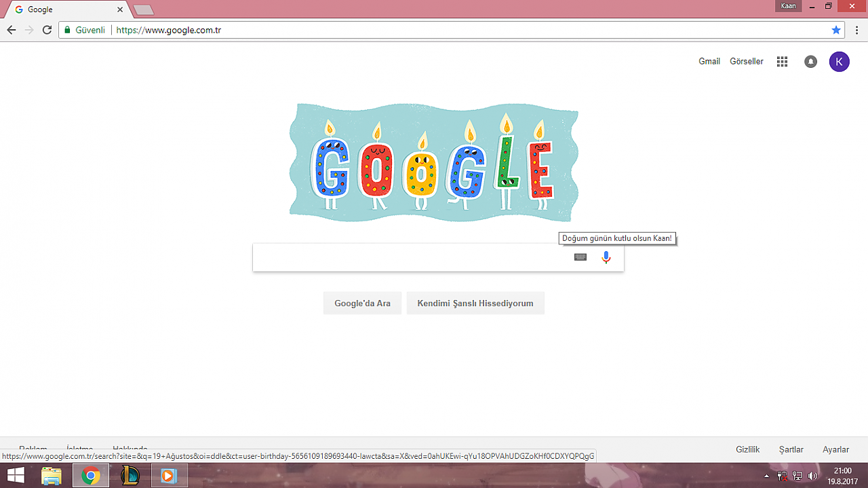Start voice search with microphone
This screenshot has width=868, height=488.
(x=606, y=257)
